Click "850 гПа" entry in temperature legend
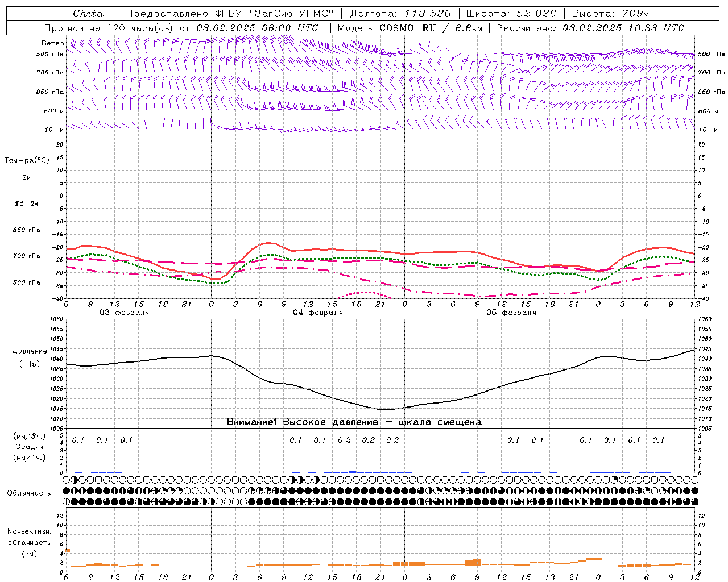The width and height of the screenshot is (728, 582). 27,230
